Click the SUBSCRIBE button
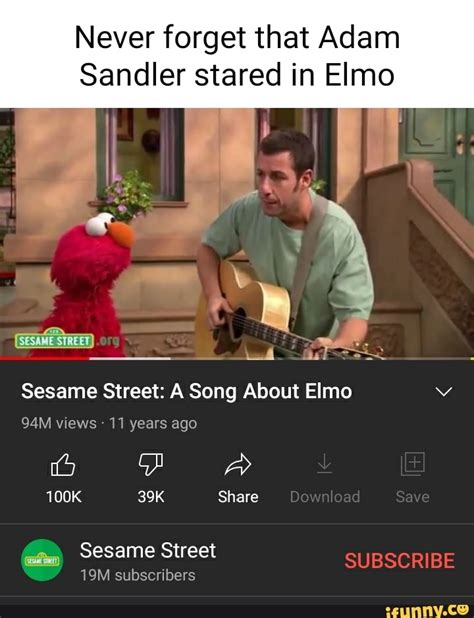474x618 pixels. [x=400, y=560]
